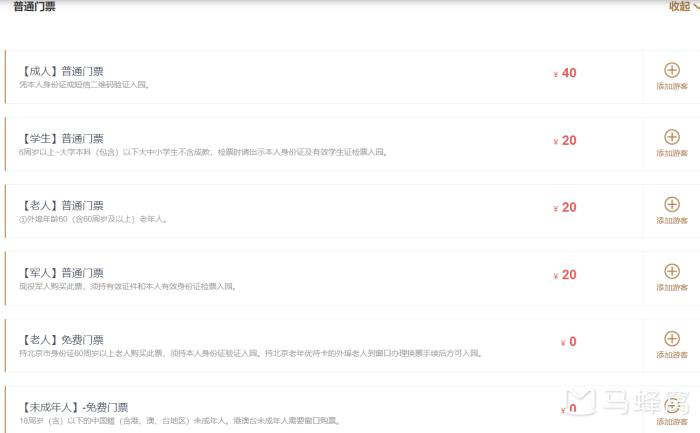
Task: Click the 【老人】普通门票 ticket title
Action: click(61, 206)
